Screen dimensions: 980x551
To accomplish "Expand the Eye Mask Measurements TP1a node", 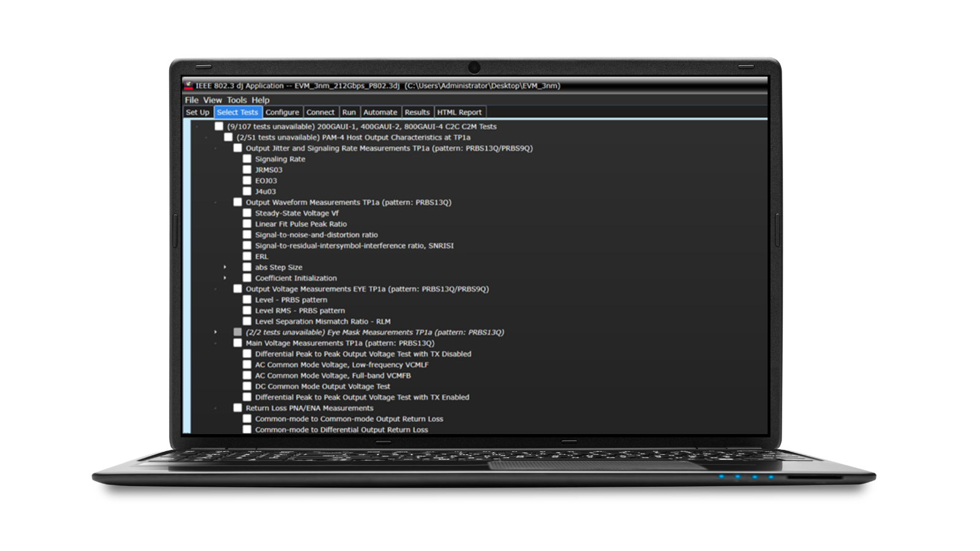I will coord(216,332).
